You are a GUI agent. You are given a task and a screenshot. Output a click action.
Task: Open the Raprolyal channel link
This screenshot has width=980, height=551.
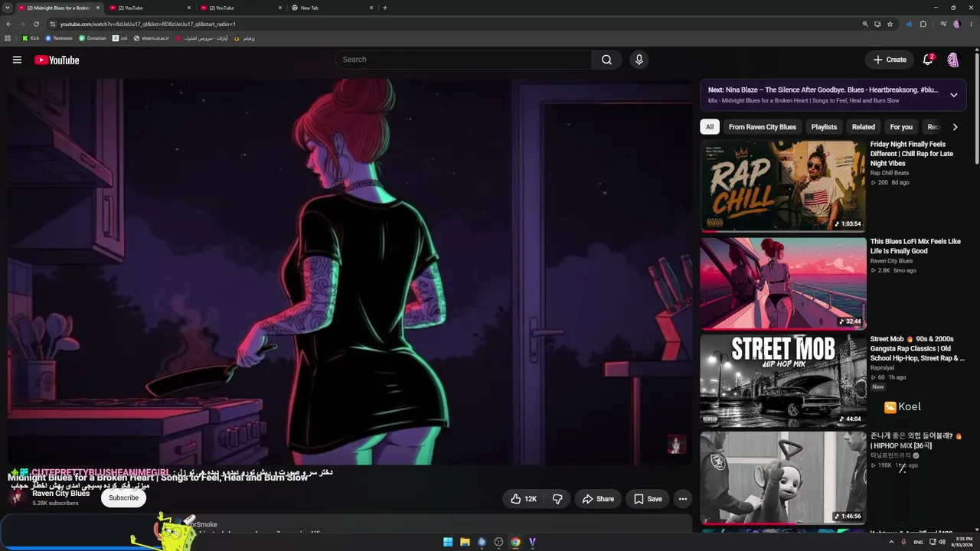883,368
